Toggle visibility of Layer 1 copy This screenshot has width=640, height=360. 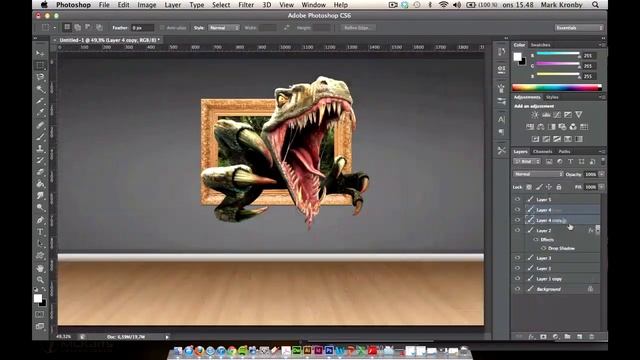pos(518,278)
